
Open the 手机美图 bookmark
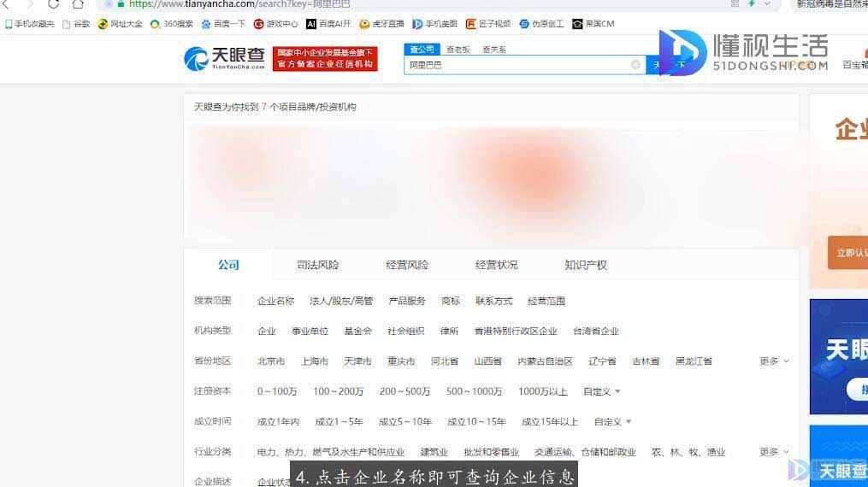point(434,24)
